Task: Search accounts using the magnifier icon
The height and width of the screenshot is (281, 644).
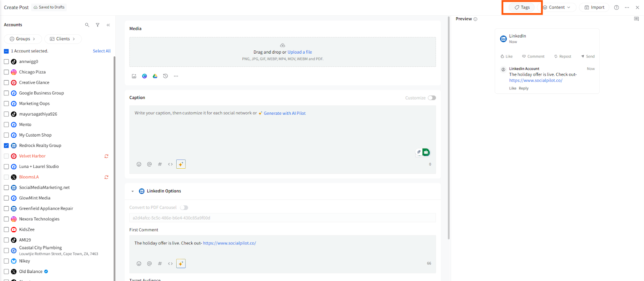Action: (87, 25)
